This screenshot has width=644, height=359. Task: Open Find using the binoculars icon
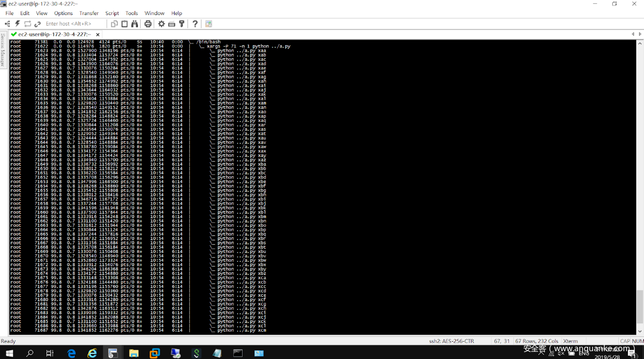(x=134, y=24)
